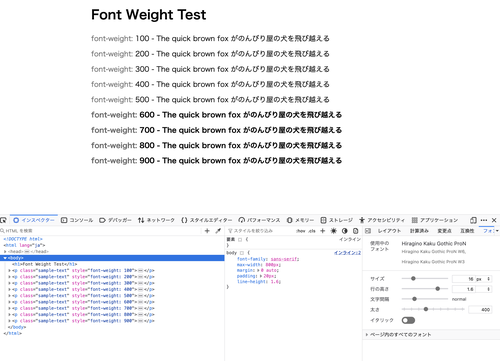Expand the margin shorthand property arrow
This screenshot has width=500, height=361.
click(x=258, y=270)
